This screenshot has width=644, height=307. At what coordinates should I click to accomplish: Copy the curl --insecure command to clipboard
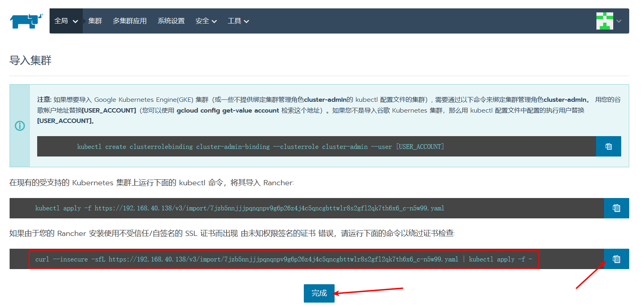(616, 259)
